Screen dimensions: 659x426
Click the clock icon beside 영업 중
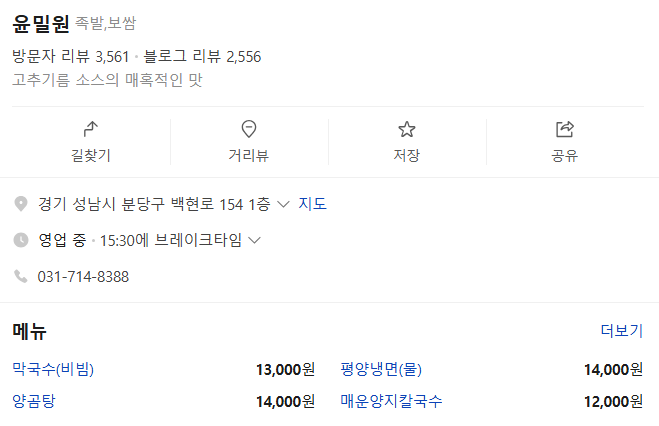tap(21, 240)
